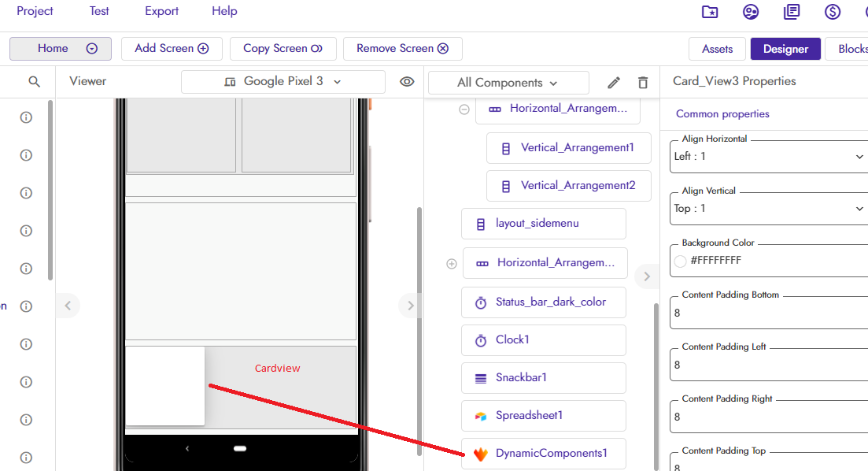Click the search magnifier icon
This screenshot has height=471, width=868.
tap(34, 82)
